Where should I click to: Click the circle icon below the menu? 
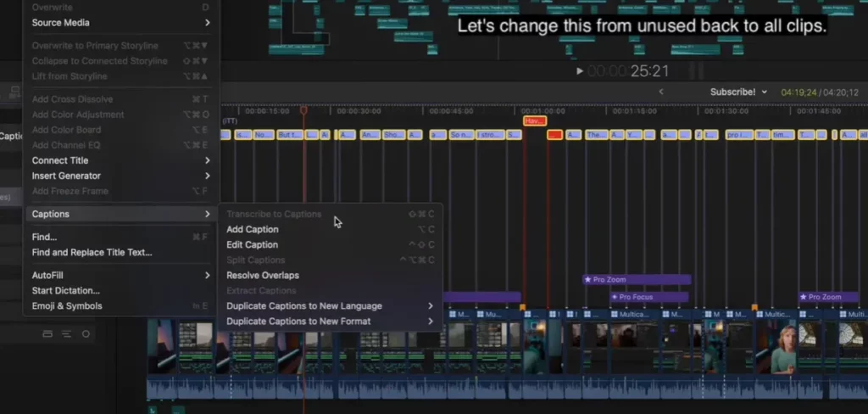(86, 334)
